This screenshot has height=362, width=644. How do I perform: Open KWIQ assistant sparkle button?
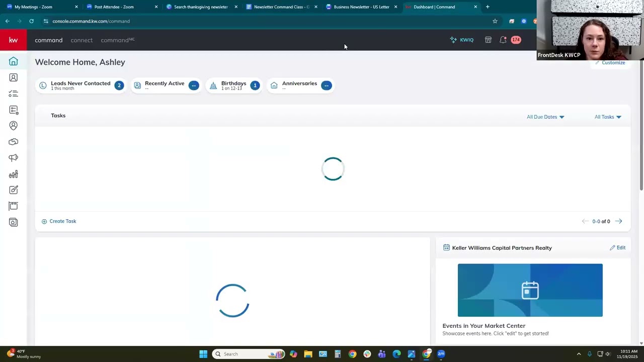coord(462,40)
